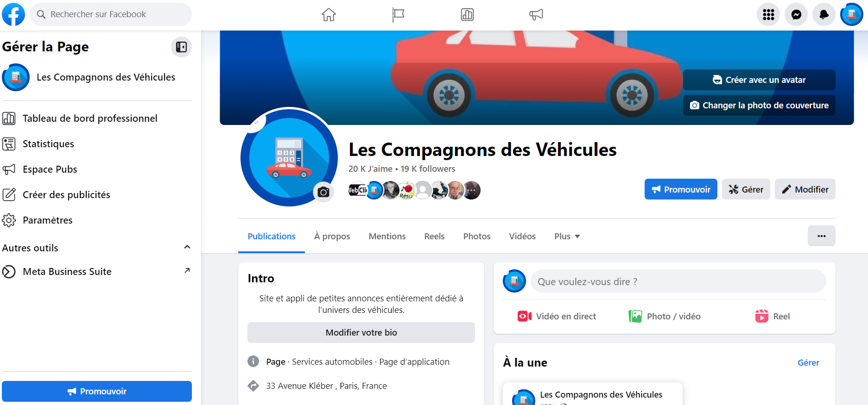Viewport: 868px width, 405px height.
Task: Click the camera icon on profile picture
Action: [x=323, y=192]
